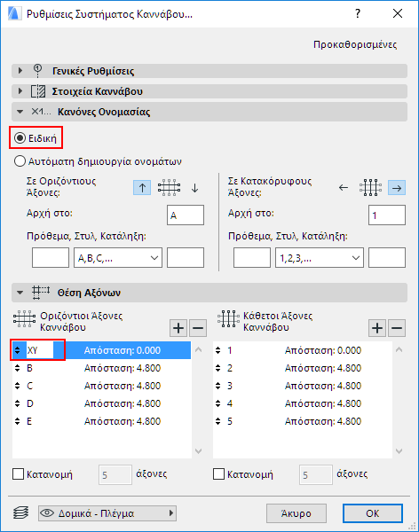
Task: Confirm settings with the OK button
Action: click(x=373, y=513)
